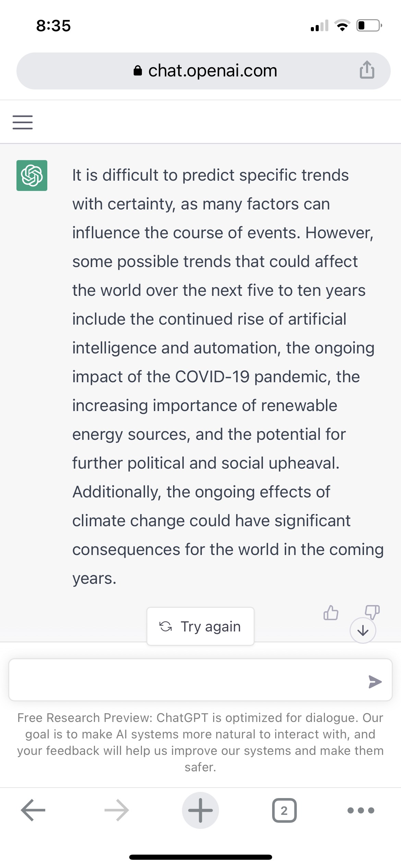Viewport: 401px width, 868px height.
Task: Tap the ChatGPT avatar logo beside the response
Action: click(32, 175)
